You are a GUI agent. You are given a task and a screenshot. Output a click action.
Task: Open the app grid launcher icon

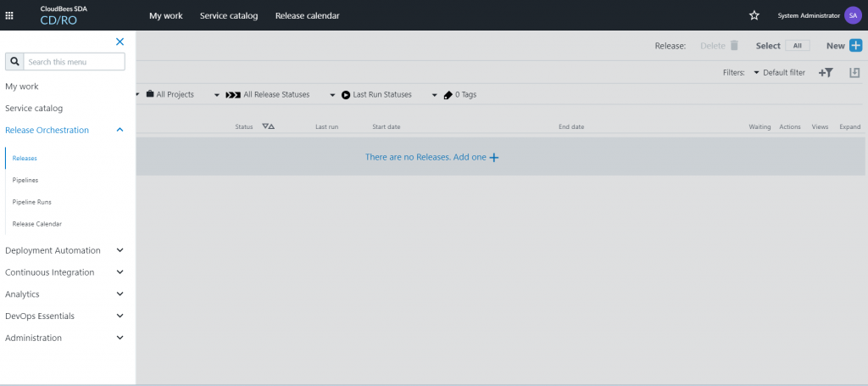tap(9, 15)
